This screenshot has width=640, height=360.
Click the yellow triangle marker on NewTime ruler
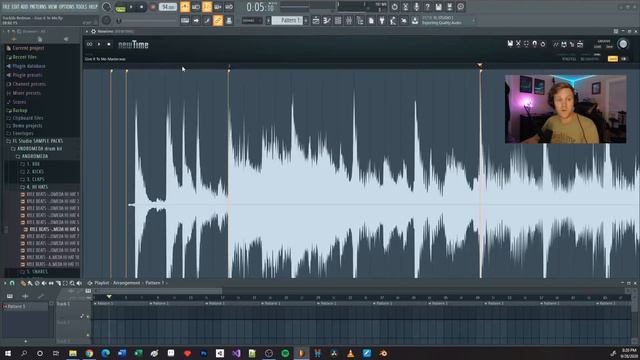tap(480, 65)
